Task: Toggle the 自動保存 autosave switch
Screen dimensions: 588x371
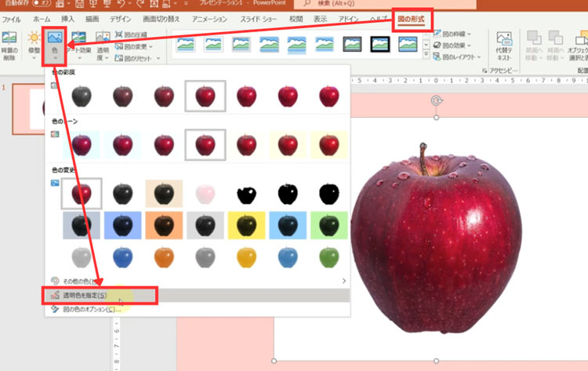Action: pyautogui.click(x=42, y=3)
